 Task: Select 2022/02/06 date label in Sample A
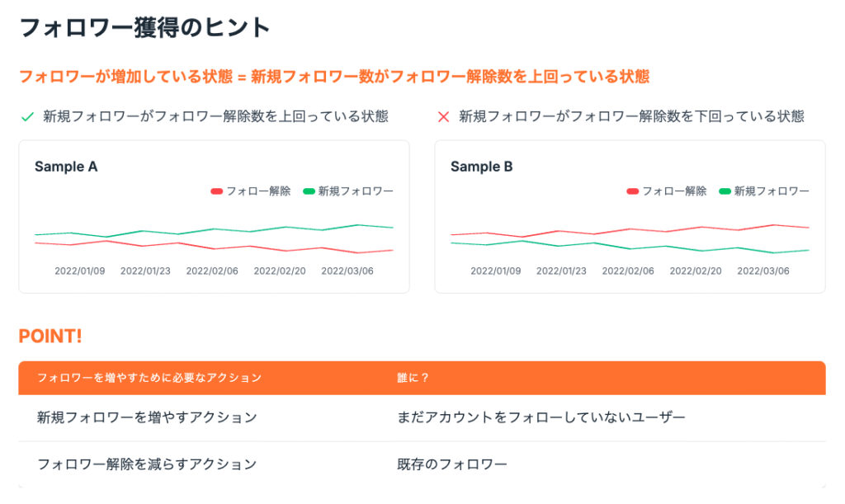pos(212,271)
